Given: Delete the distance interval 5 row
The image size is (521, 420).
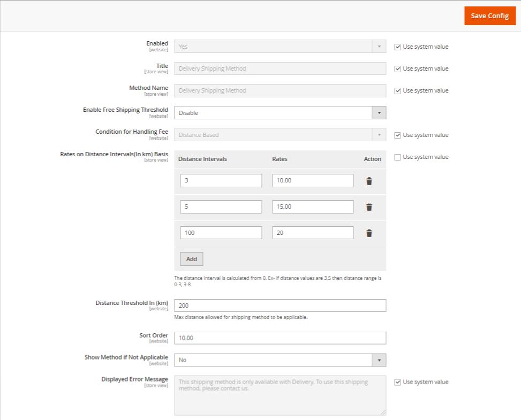Looking at the screenshot, I should click(x=369, y=207).
